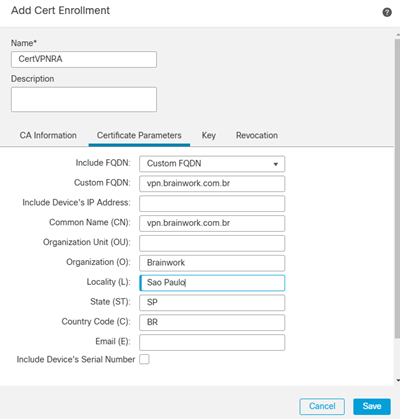Click the Name field containing CertVPNRA
Viewport: 400px width, 419px height.
tap(84, 59)
